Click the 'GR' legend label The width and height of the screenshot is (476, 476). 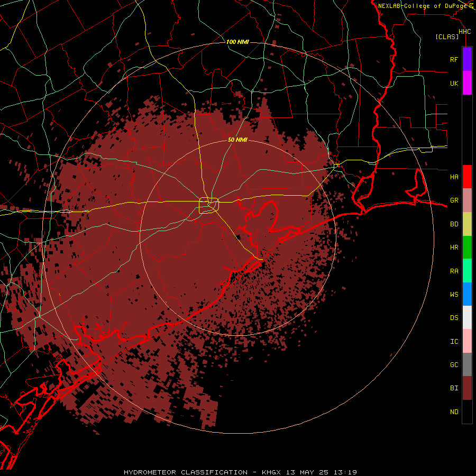tap(454, 200)
